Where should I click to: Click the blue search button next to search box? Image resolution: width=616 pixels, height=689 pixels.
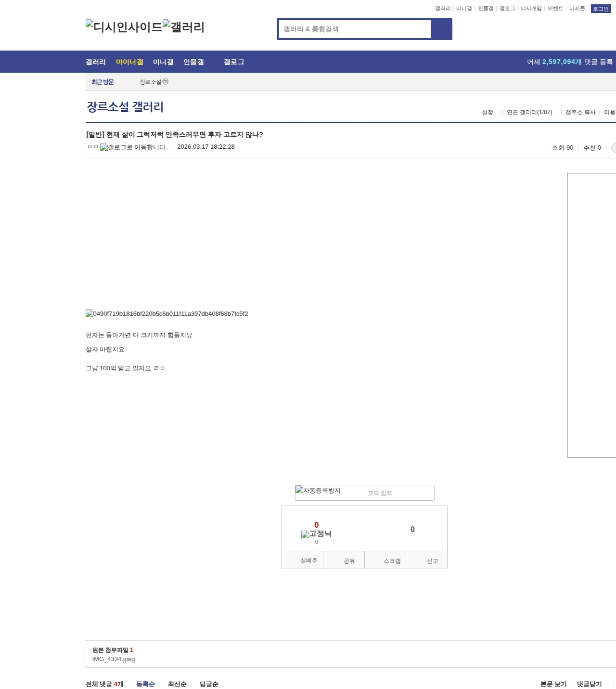441,29
